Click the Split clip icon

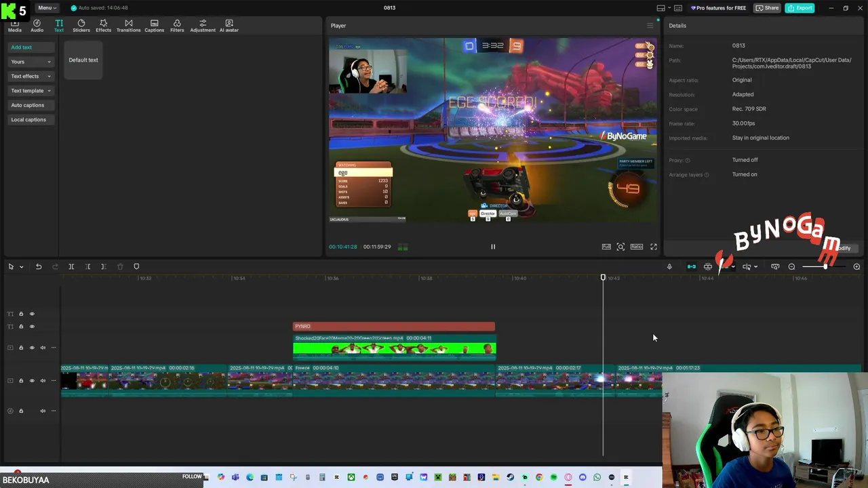(x=71, y=266)
